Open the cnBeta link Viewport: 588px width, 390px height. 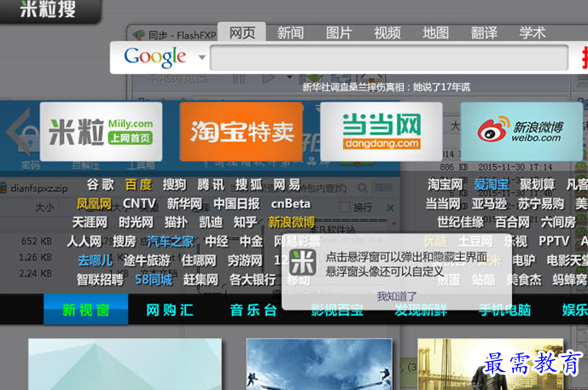[291, 204]
